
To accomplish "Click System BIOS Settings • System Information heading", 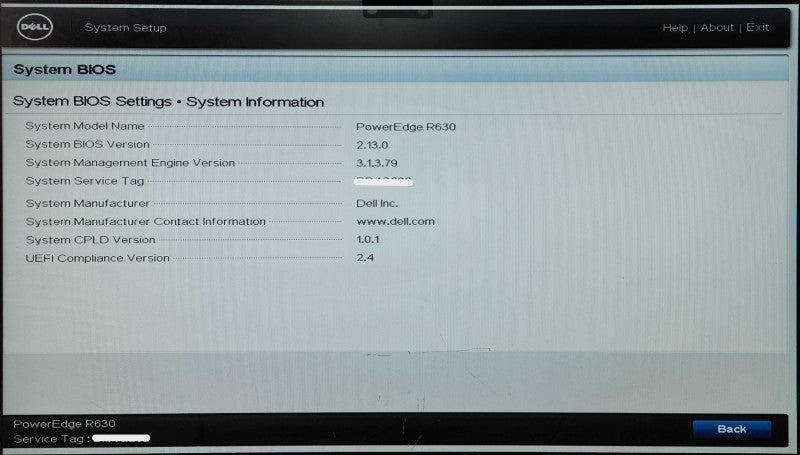I will [x=168, y=102].
